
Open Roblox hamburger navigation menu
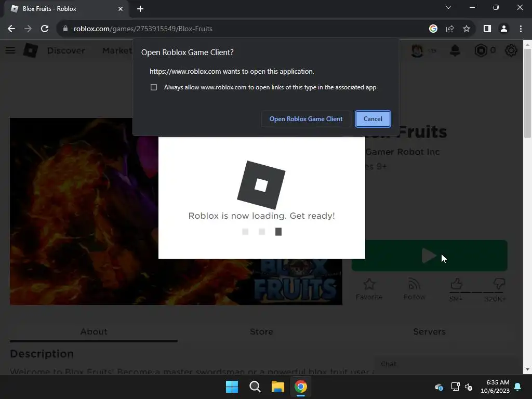coord(10,50)
